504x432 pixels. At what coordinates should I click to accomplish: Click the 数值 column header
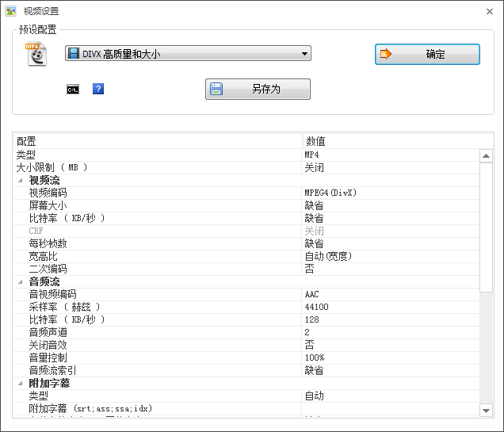coord(398,141)
